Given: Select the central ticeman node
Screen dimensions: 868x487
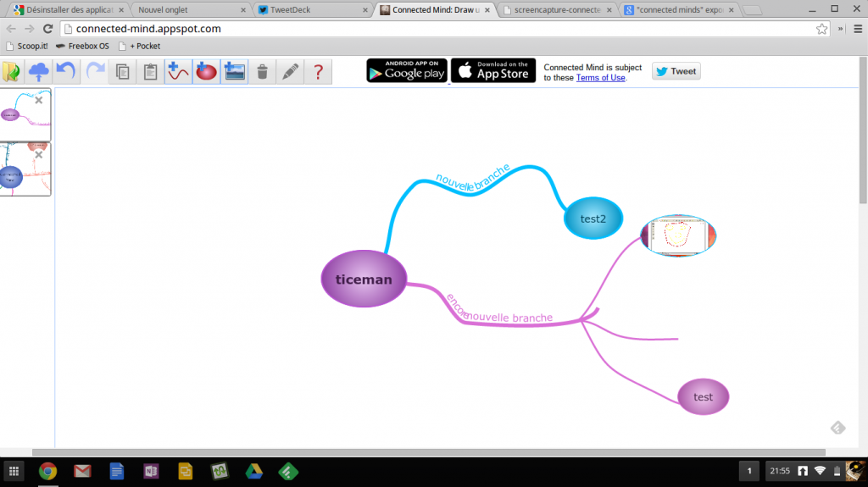Looking at the screenshot, I should click(x=364, y=279).
